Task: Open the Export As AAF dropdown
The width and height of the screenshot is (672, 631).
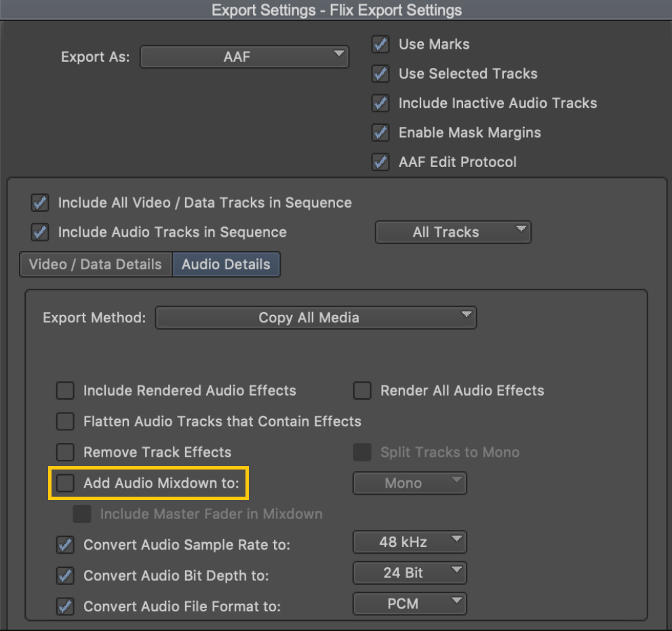Action: point(244,56)
